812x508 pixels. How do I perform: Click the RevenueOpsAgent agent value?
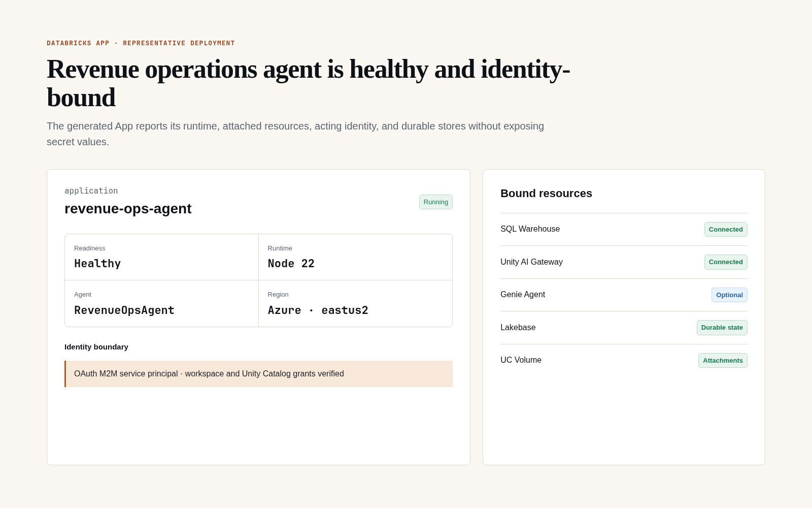[124, 310]
